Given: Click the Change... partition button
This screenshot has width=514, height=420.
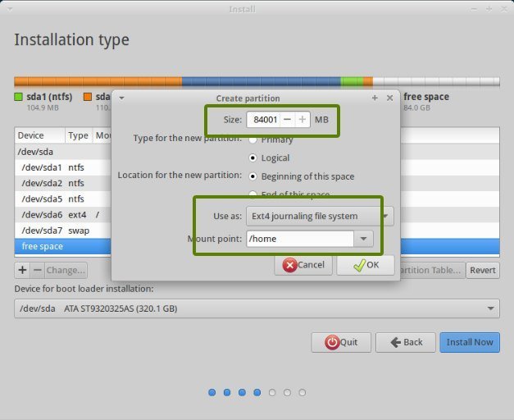Looking at the screenshot, I should tap(66, 270).
